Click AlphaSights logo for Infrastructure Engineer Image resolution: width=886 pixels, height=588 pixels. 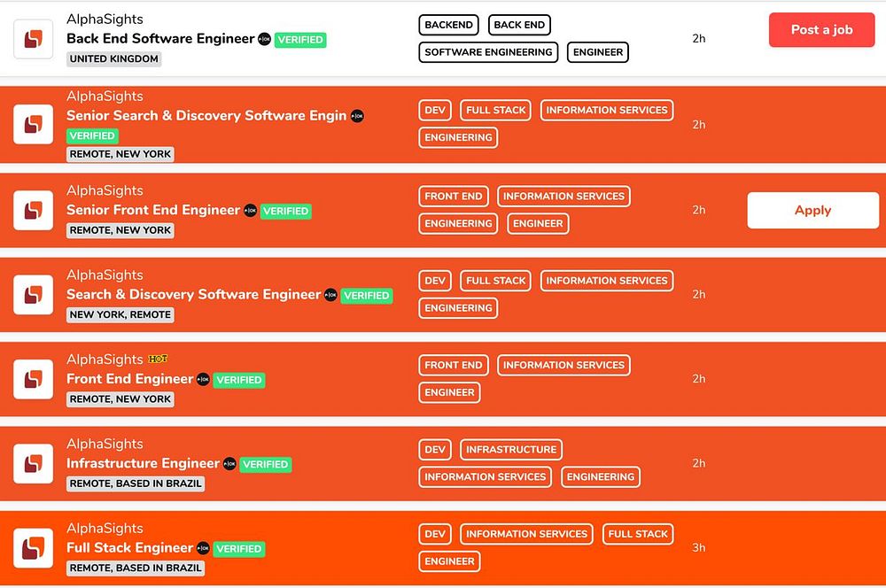point(34,463)
